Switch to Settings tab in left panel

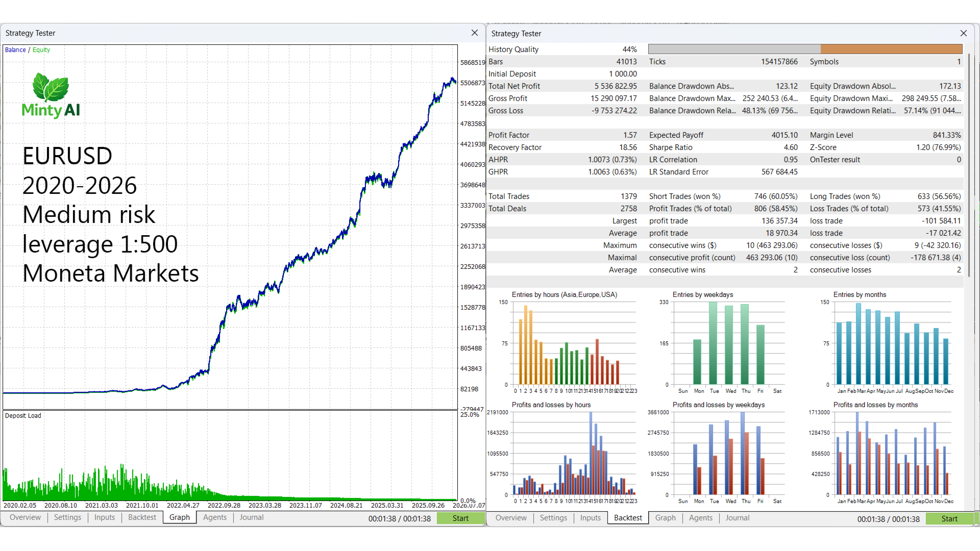[67, 517]
